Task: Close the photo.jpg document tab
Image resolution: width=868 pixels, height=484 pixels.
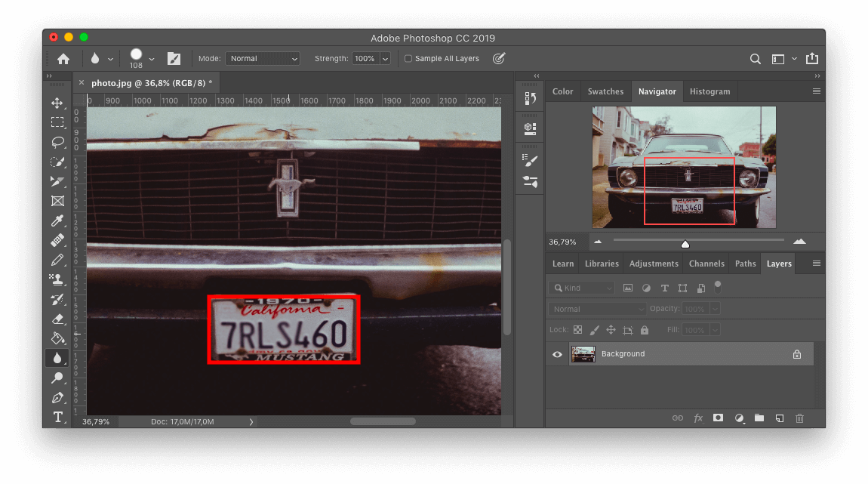Action: (82, 82)
